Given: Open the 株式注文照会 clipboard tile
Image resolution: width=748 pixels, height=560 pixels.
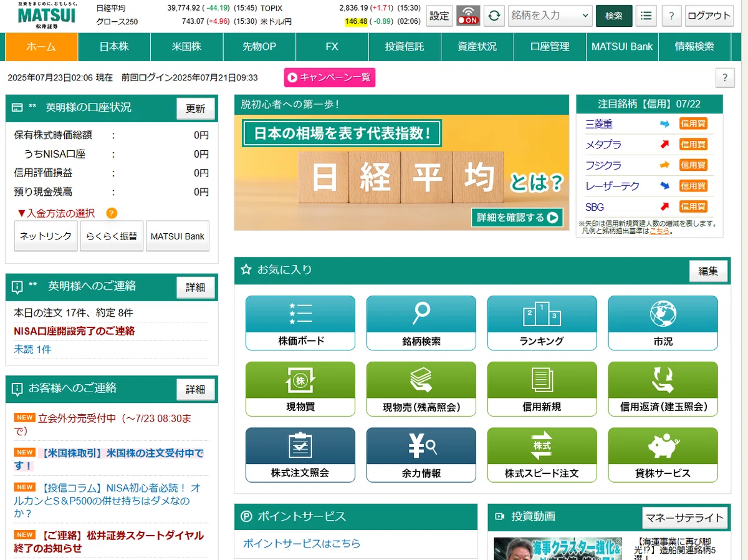Looking at the screenshot, I should click(x=300, y=455).
